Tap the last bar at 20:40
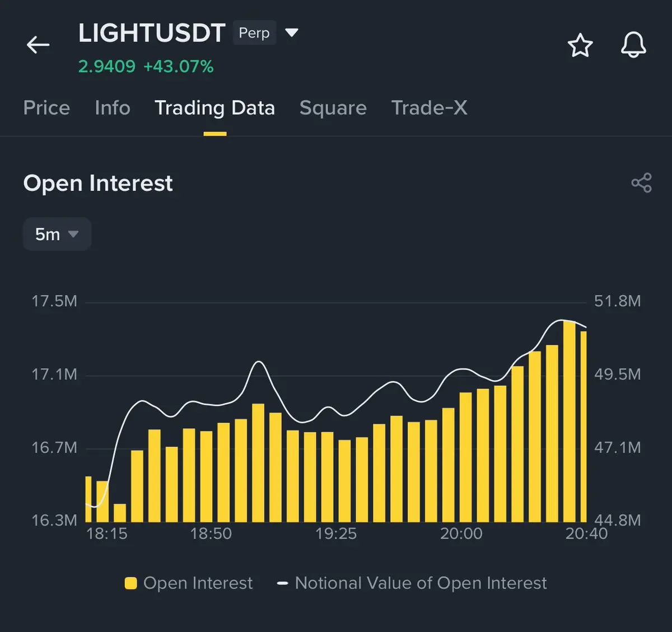This screenshot has width=672, height=632. point(584,427)
